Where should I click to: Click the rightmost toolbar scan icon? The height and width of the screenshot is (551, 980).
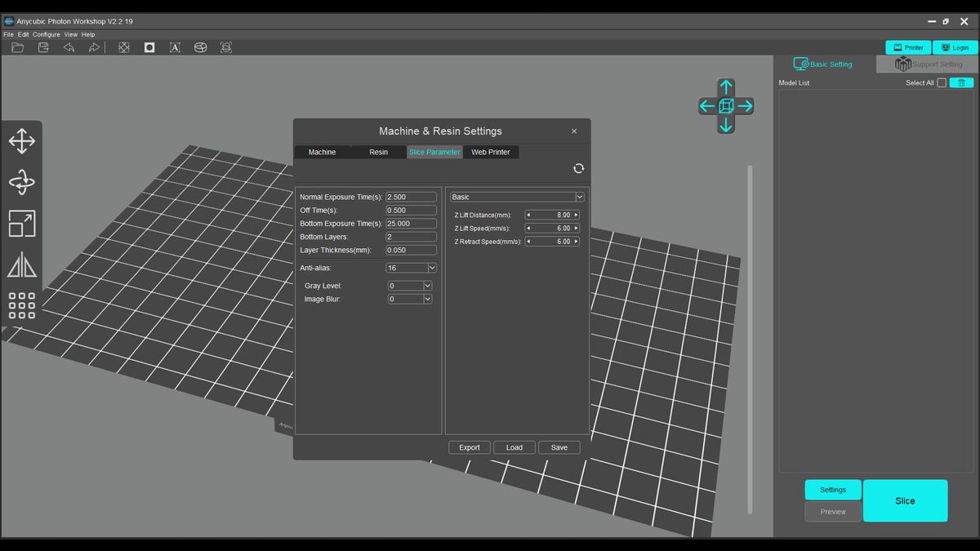(x=226, y=47)
